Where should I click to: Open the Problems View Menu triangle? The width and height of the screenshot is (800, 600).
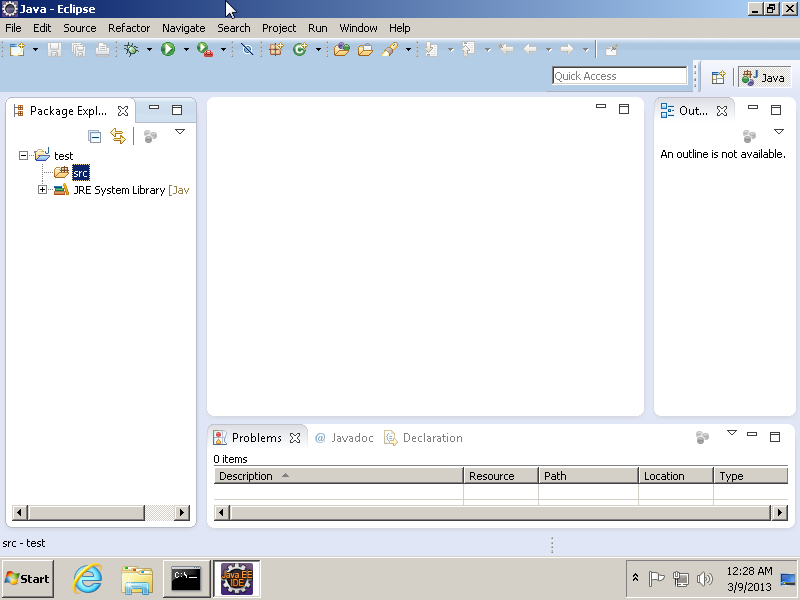tap(732, 433)
